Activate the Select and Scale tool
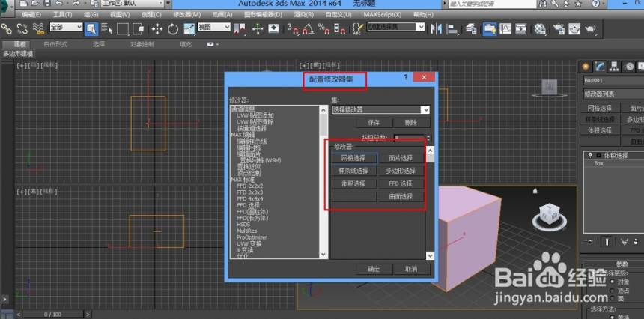The height and width of the screenshot is (319, 644). click(189, 29)
